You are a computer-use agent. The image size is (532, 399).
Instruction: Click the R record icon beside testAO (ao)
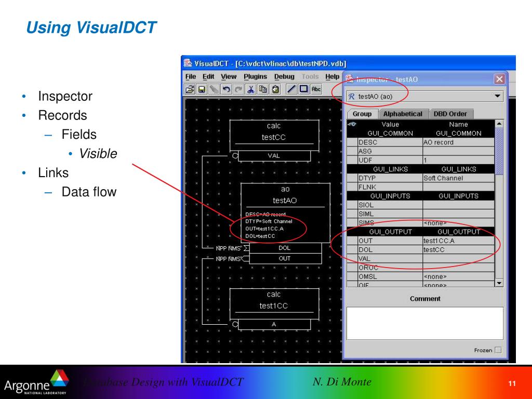coord(352,96)
